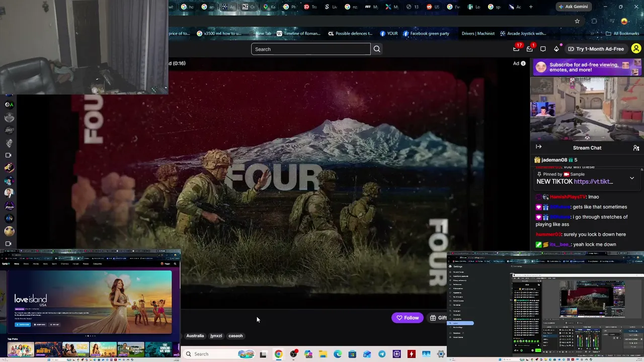The width and height of the screenshot is (644, 362).
Task: Open Chrome profile avatar in toolbar
Action: pyautogui.click(x=624, y=21)
